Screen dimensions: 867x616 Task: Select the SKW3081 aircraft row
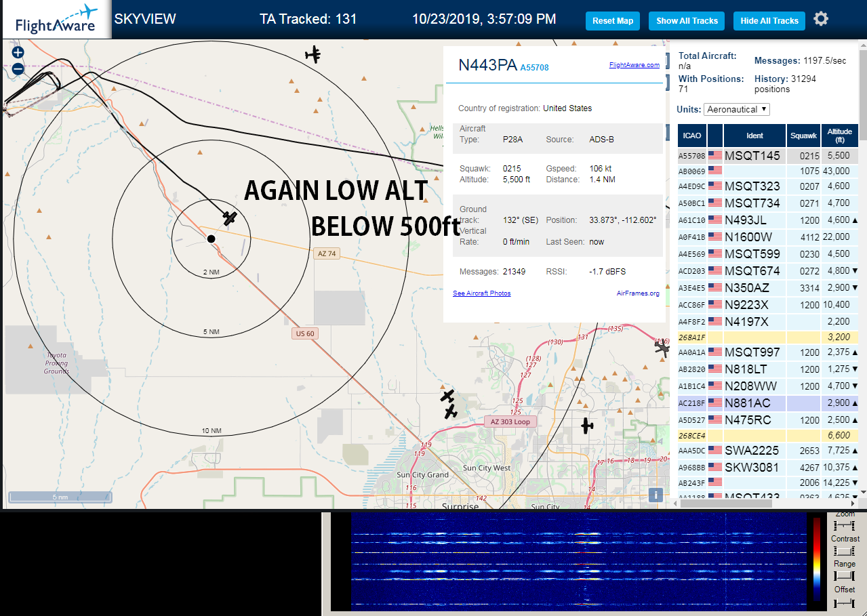click(768, 468)
